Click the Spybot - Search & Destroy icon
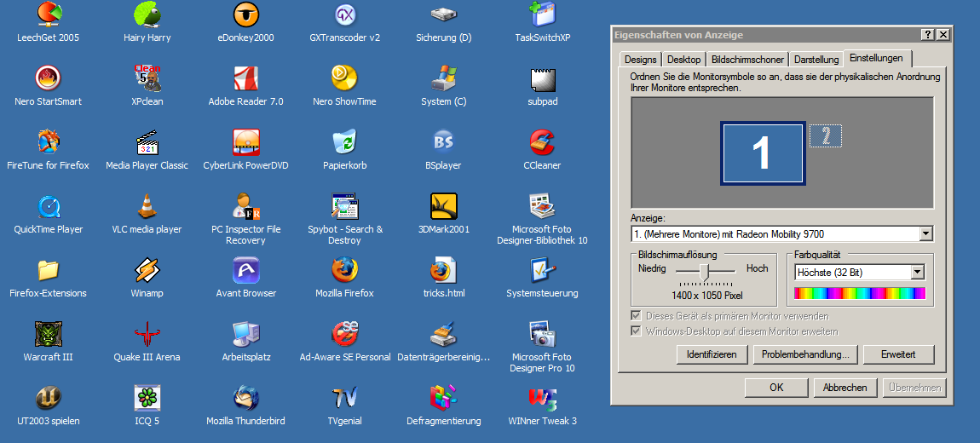Image resolution: width=980 pixels, height=443 pixels. (344, 206)
